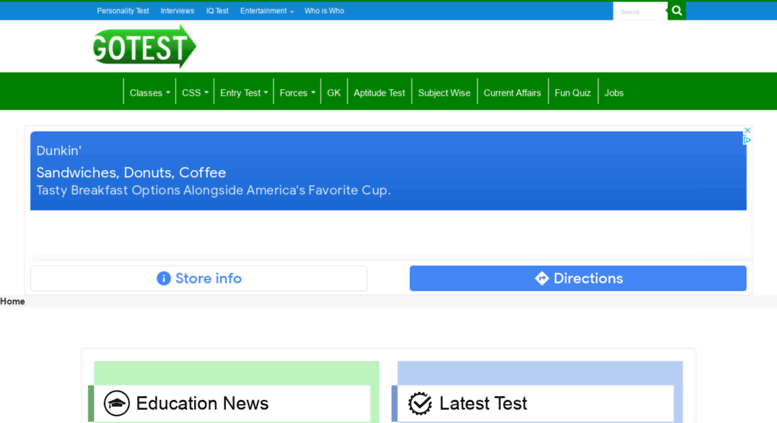
Task: Click the GOTEST logo
Action: point(145,47)
